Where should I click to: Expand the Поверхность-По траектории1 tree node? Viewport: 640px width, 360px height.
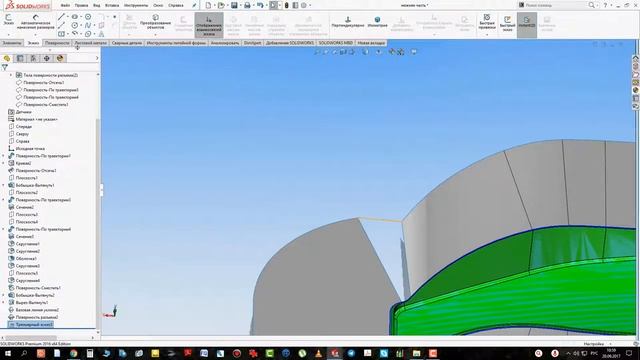(x=4, y=156)
